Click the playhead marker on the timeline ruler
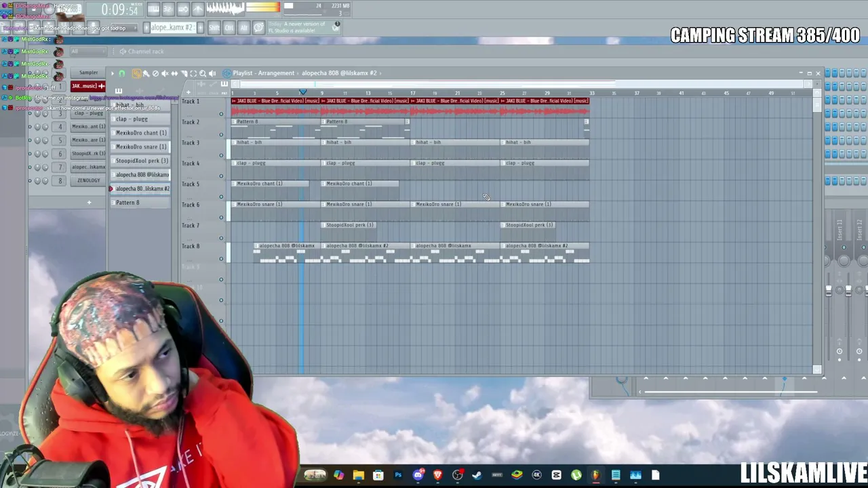This screenshot has width=868, height=488. [302, 92]
